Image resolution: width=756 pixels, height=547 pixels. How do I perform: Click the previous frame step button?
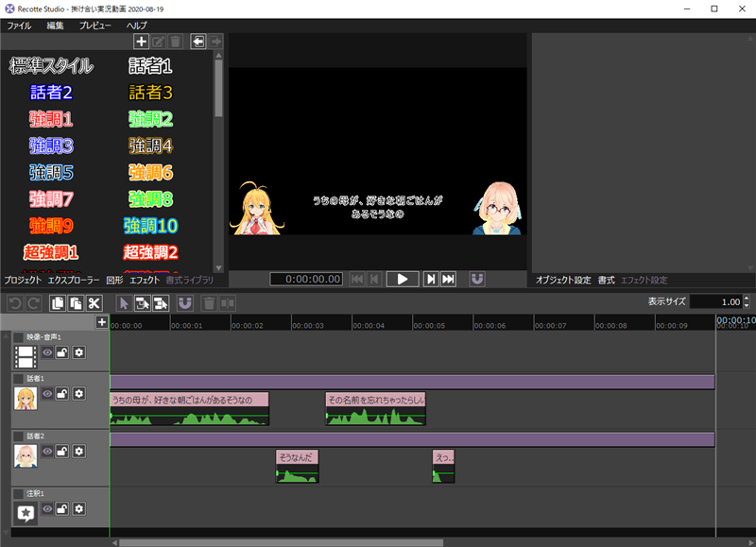pyautogui.click(x=374, y=279)
